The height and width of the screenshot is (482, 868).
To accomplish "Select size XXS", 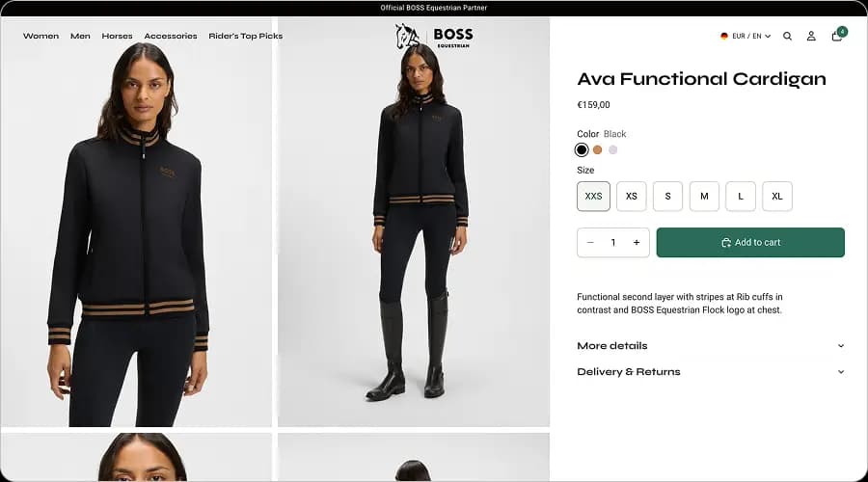I will coord(594,197).
